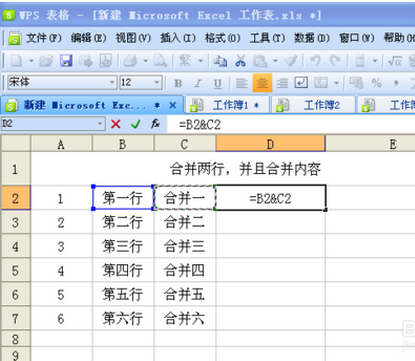Cancel formula entry with the red X
Screen dimensions: 415x361
[116, 124]
